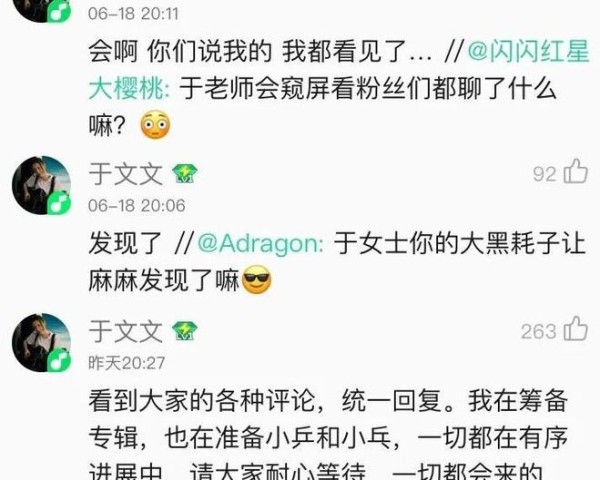This screenshot has width=600, height=480.
Task: Tap the top partially visible avatar
Action: point(41,11)
